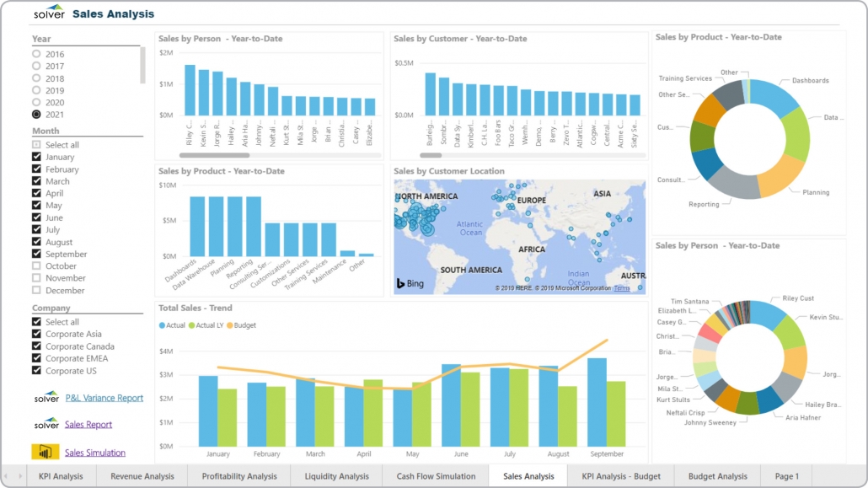The image size is (868, 488).
Task: Uncheck Select all under Month
Action: pos(37,145)
